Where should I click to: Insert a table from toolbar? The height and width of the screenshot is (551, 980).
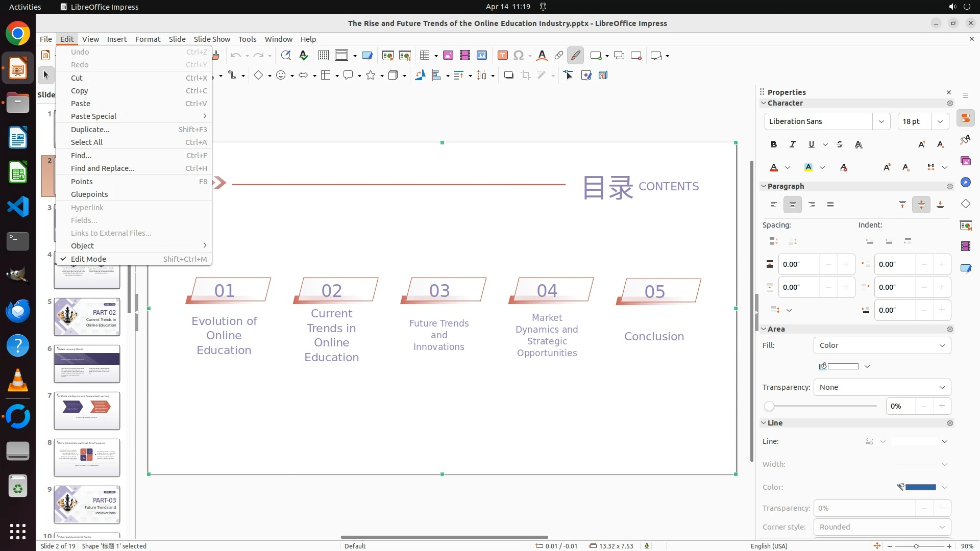tap(424, 56)
